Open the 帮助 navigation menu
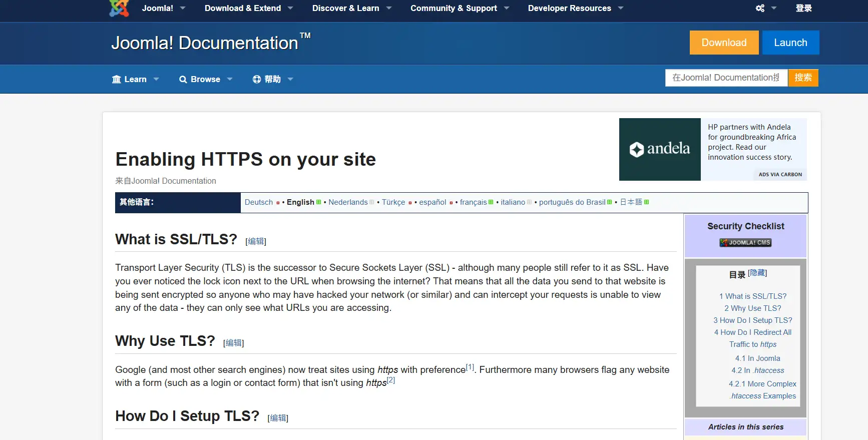Screen dimensions: 868x440 click(x=272, y=79)
